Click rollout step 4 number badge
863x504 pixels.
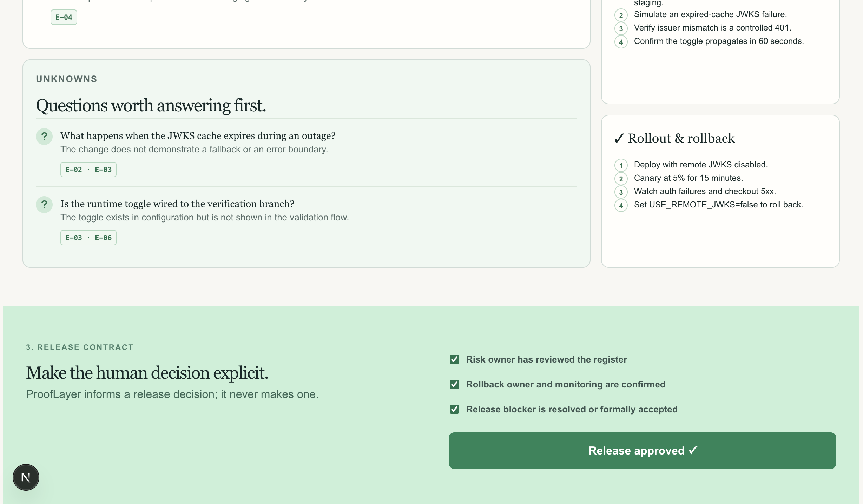click(x=621, y=205)
